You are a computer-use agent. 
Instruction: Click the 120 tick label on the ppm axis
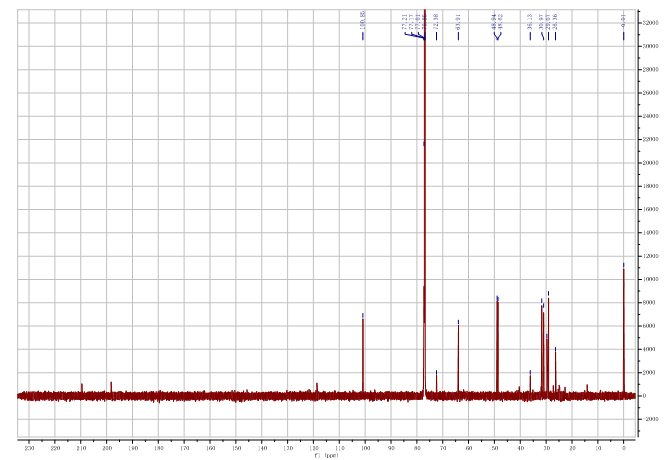[313, 448]
